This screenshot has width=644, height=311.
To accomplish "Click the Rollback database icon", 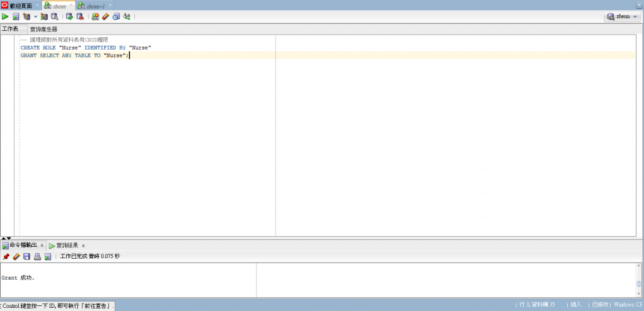I will [x=80, y=16].
